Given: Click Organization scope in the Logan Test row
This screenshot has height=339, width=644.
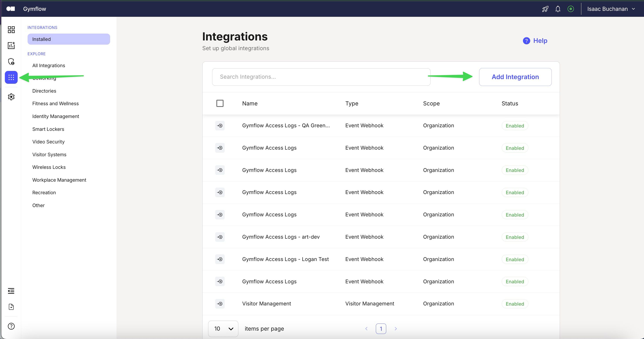Looking at the screenshot, I should point(439,259).
